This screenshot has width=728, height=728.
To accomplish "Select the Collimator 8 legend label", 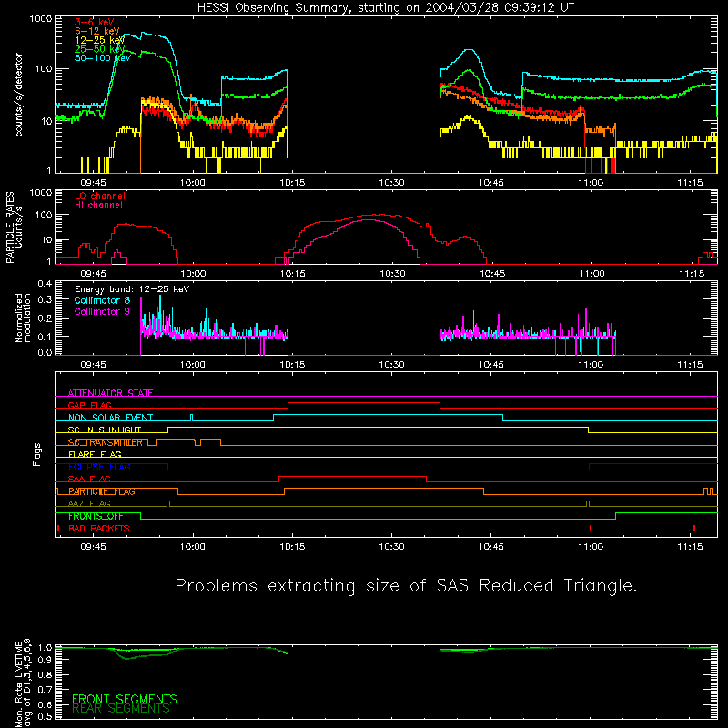I will coord(102,300).
